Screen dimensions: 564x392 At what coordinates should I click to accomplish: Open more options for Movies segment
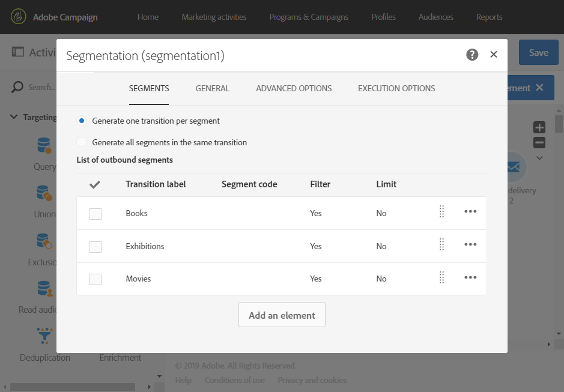[x=470, y=277]
